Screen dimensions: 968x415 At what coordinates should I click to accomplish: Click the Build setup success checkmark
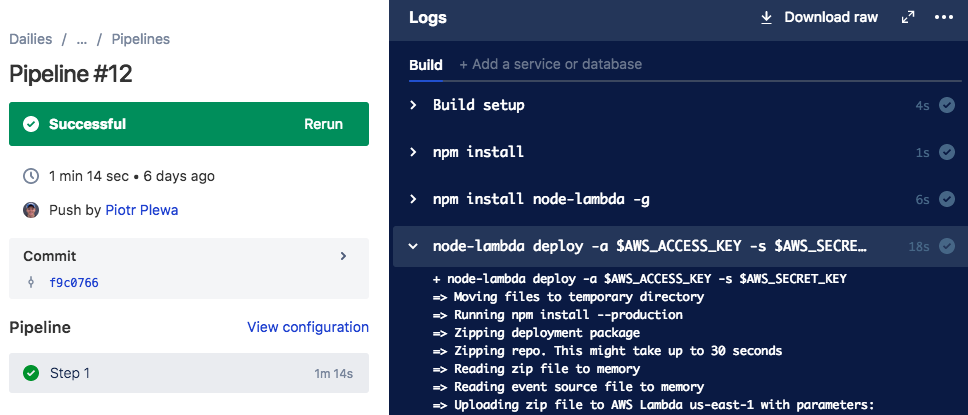pos(947,106)
